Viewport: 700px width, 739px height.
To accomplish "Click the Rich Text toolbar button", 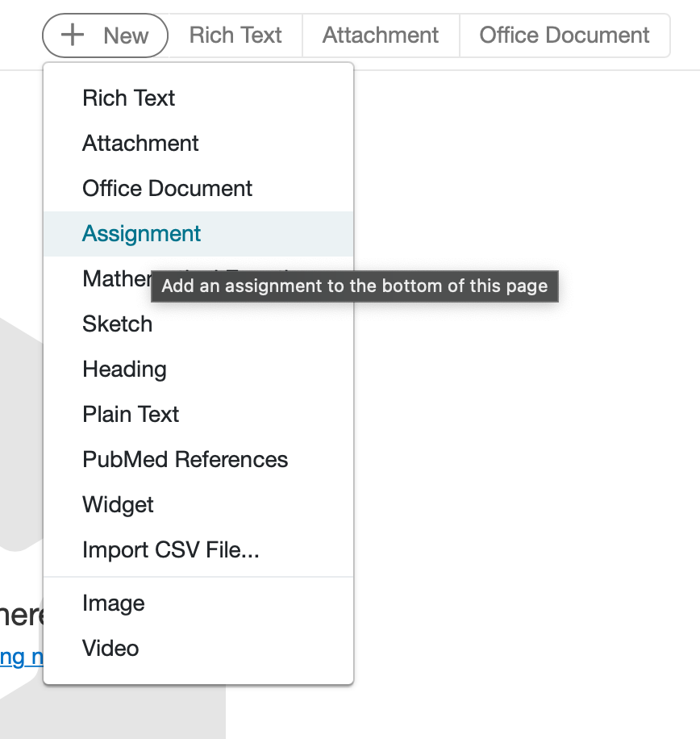I will point(235,35).
